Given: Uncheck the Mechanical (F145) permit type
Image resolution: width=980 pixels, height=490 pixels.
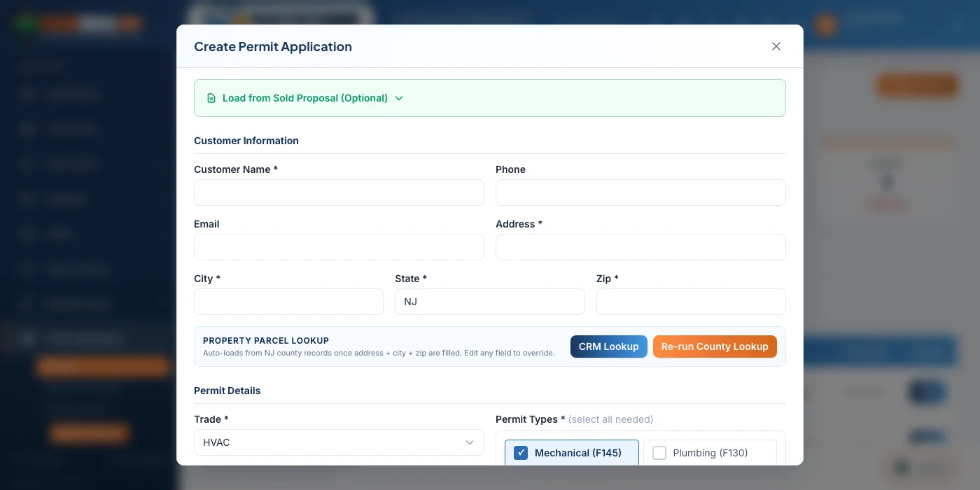Looking at the screenshot, I should click(x=521, y=453).
